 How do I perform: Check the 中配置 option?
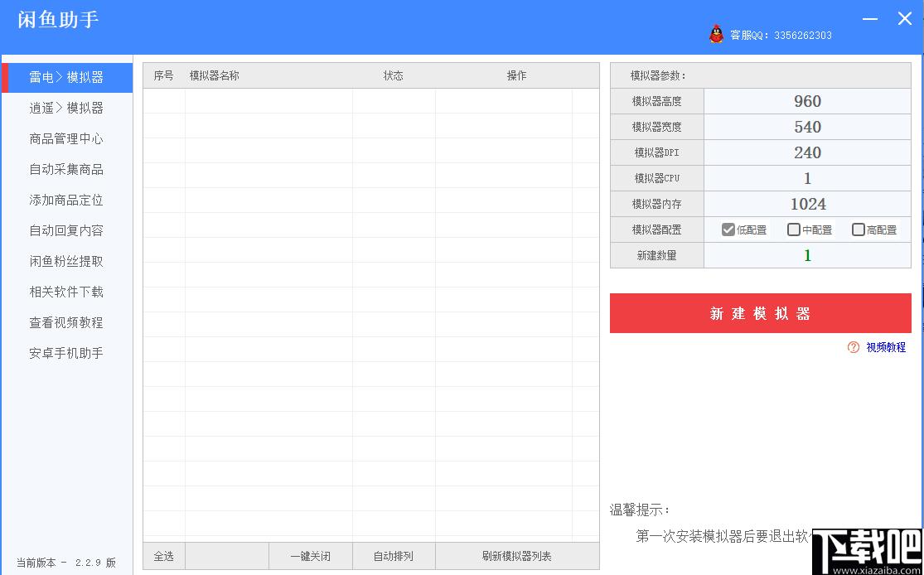(794, 230)
